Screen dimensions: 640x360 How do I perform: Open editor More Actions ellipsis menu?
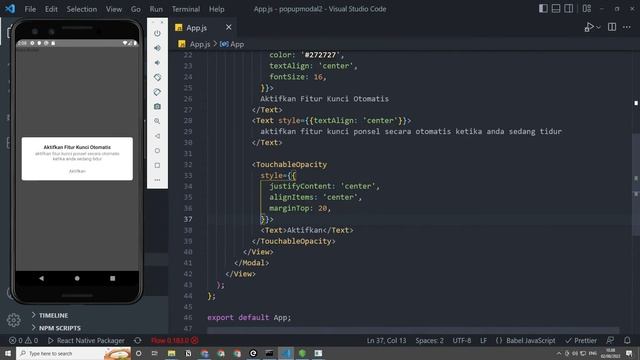(x=627, y=27)
